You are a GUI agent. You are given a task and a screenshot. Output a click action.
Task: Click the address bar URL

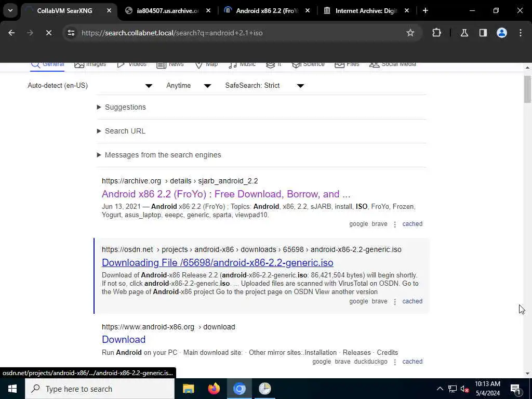coord(172,33)
